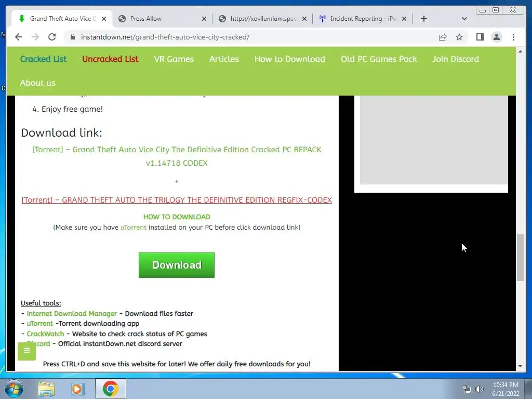Open the Chrome profile avatar menu

[x=496, y=37]
